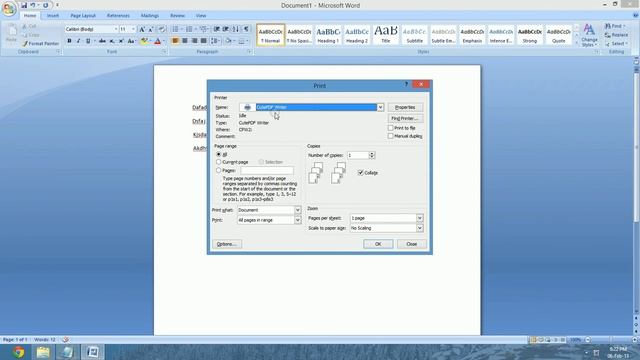Click the Properties button in Print dialog
Viewport: 640px width, 360px height.
[405, 107]
